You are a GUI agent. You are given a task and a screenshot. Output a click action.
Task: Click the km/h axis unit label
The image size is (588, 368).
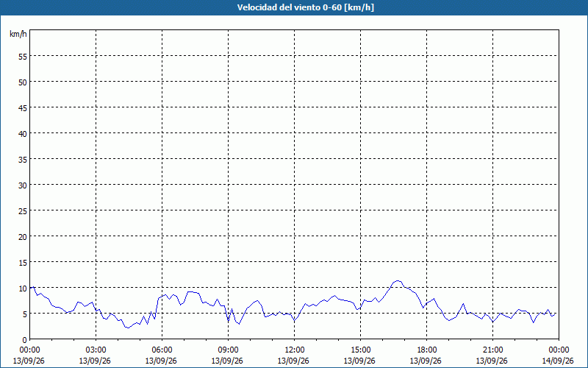pyautogui.click(x=18, y=34)
